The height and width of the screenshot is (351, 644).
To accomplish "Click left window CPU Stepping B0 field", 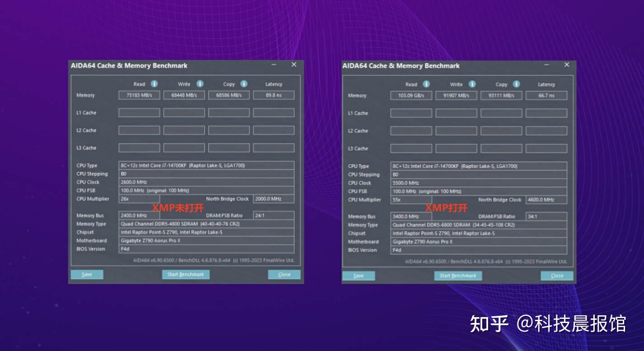I will tap(207, 174).
